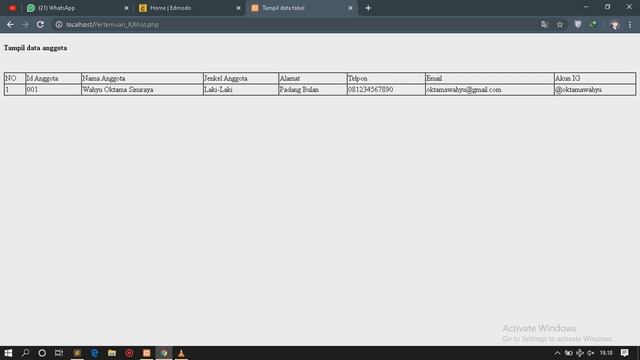Screen dimensions: 640x360
Task: Click the 'Tampil data anggota' heading
Action: click(x=36, y=48)
